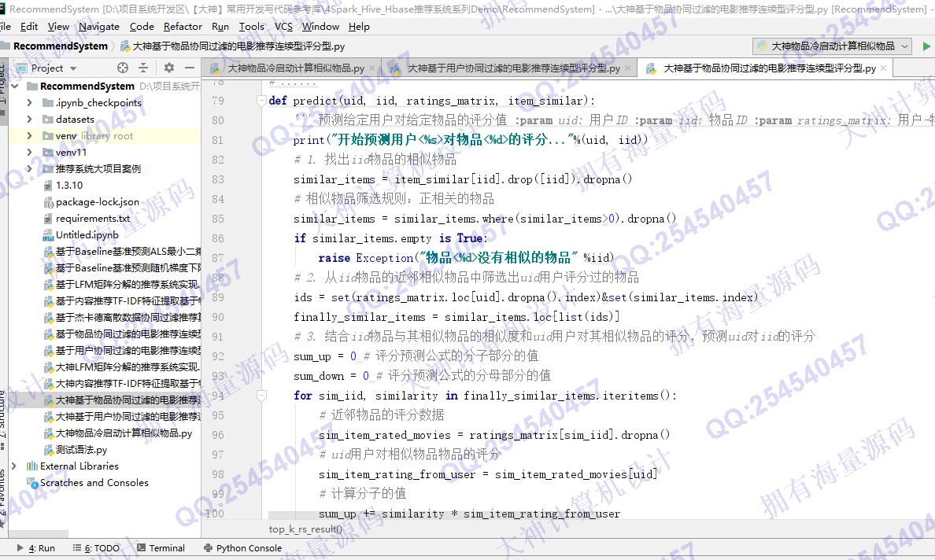Select 基于Baseline基准预测ALS file

pyautogui.click(x=128, y=252)
